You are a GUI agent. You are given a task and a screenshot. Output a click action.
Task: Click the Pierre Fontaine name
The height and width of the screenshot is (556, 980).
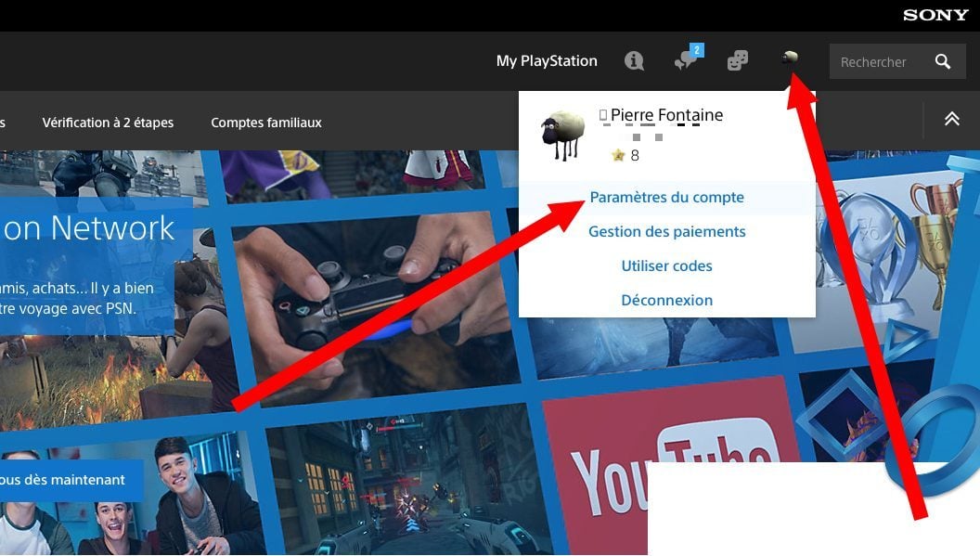[x=666, y=115]
